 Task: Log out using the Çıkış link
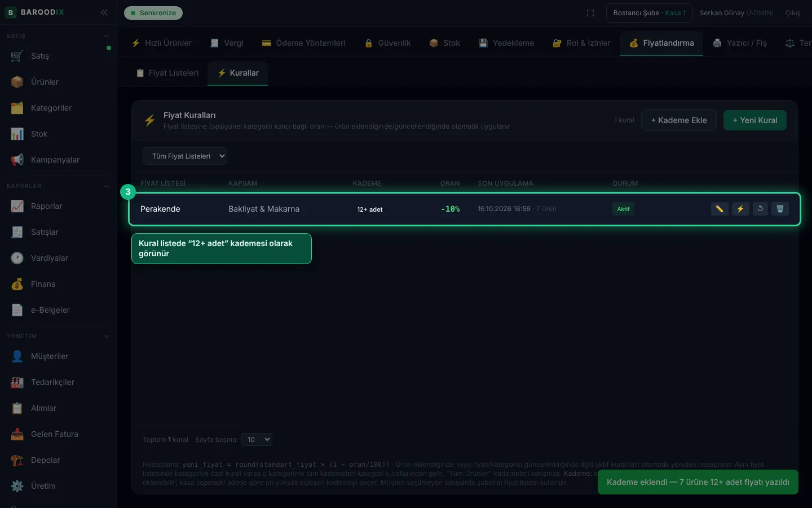click(x=793, y=13)
